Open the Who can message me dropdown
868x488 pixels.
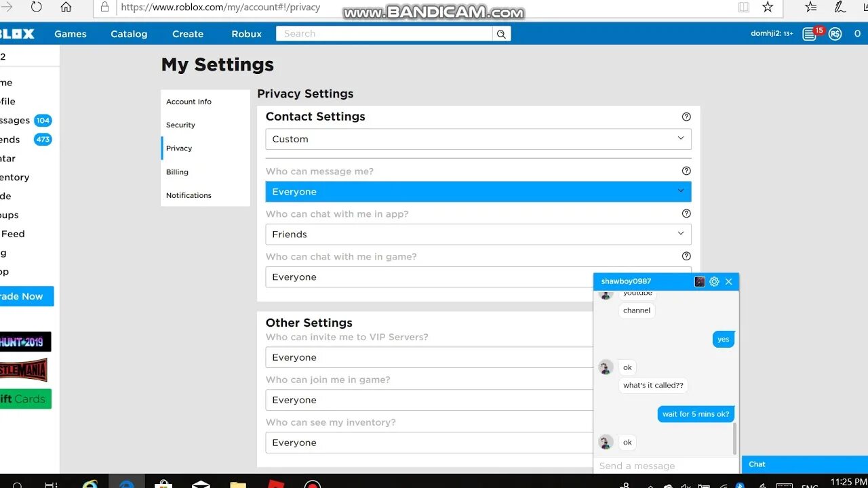pyautogui.click(x=478, y=192)
